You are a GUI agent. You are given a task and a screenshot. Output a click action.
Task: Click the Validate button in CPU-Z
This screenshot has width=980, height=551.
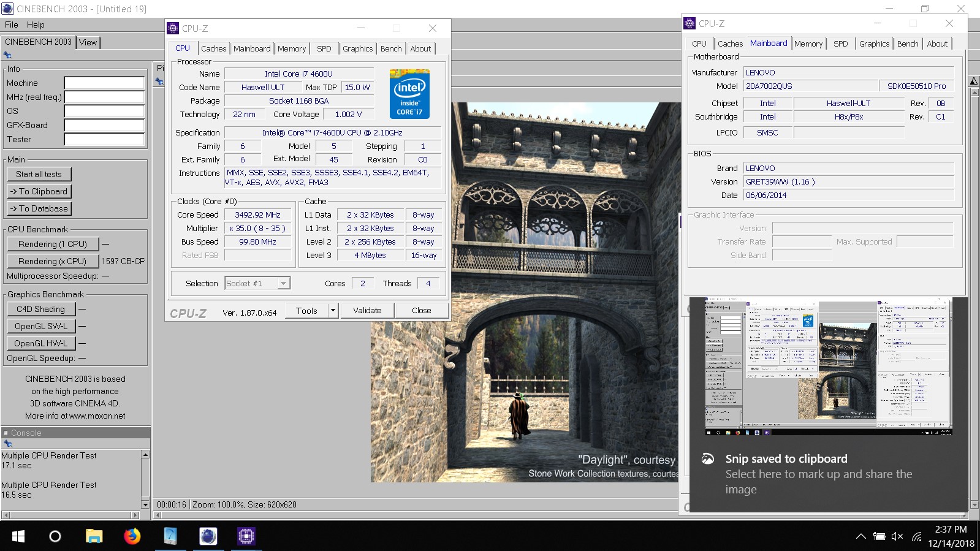(x=367, y=311)
